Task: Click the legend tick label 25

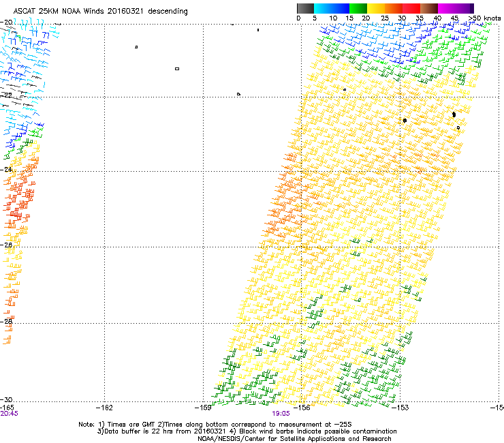Action: [x=385, y=18]
